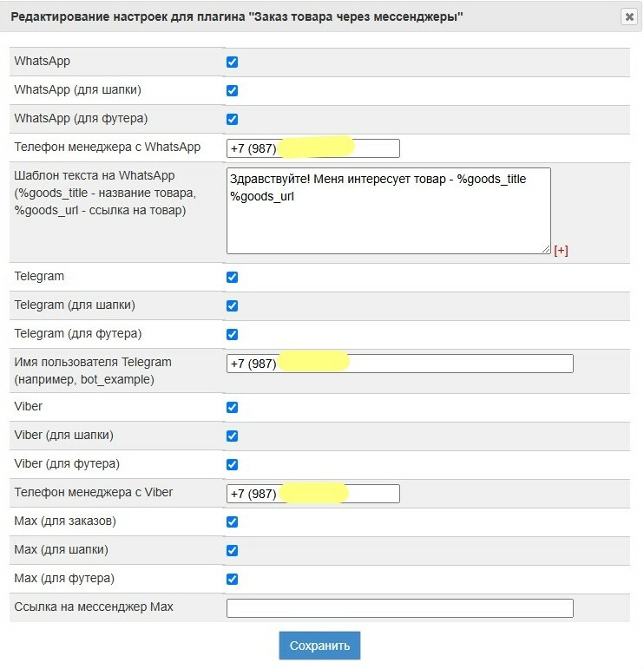Disable Viber (для футера) checkbox
Viewport: 644px width, 669px height.
pyautogui.click(x=232, y=465)
